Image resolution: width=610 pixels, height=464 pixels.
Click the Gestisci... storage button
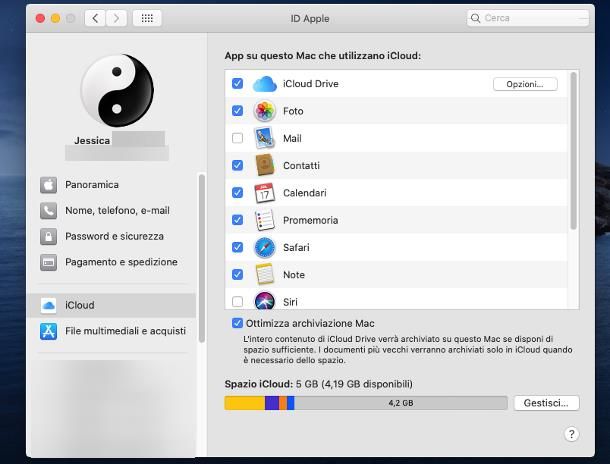tap(546, 403)
